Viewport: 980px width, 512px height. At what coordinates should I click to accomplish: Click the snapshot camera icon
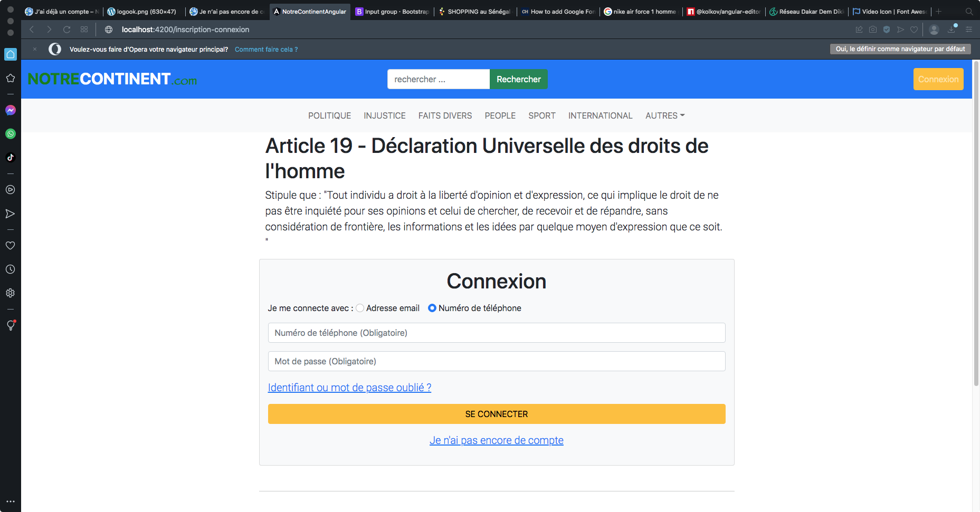(x=873, y=30)
